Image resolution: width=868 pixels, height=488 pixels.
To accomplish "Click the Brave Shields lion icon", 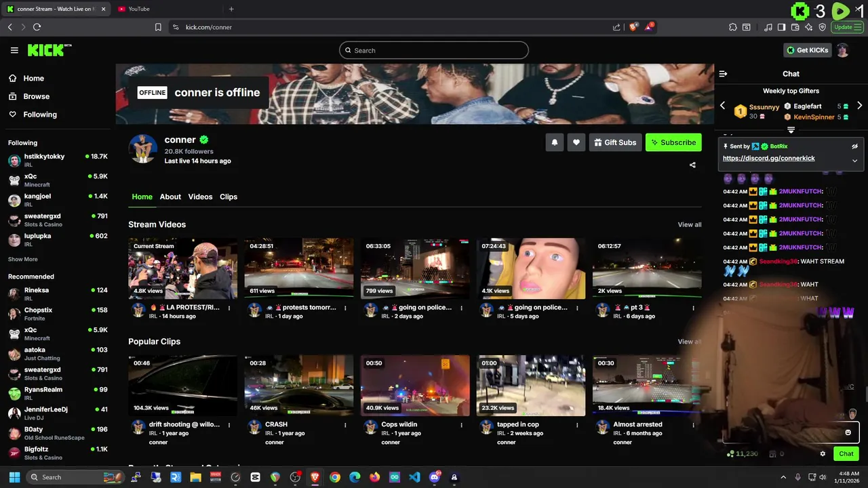I will 633,27.
